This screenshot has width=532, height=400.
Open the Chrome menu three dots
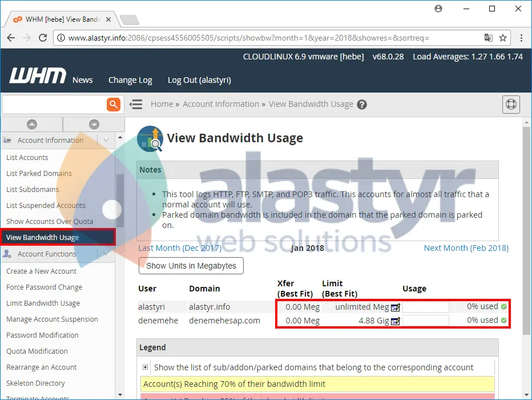[521, 38]
